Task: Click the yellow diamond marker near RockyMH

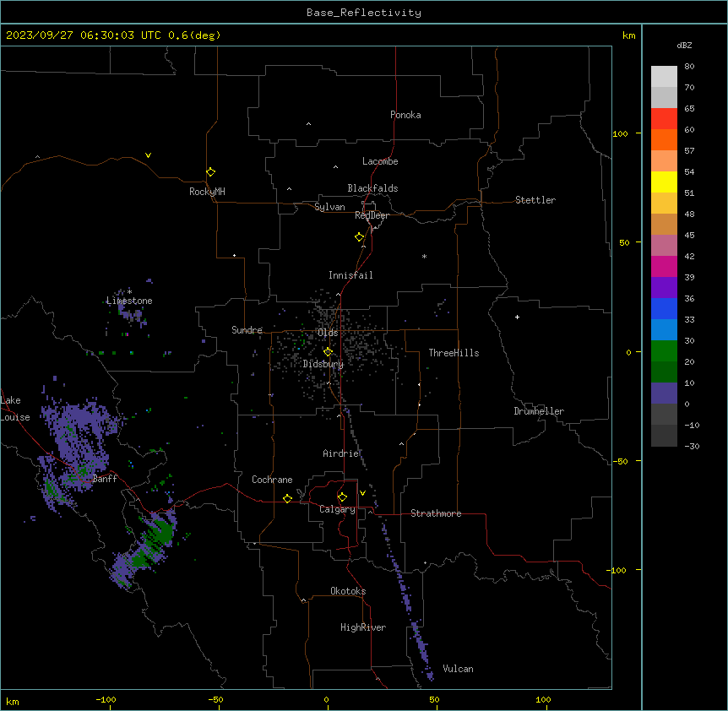Action: 210,172
